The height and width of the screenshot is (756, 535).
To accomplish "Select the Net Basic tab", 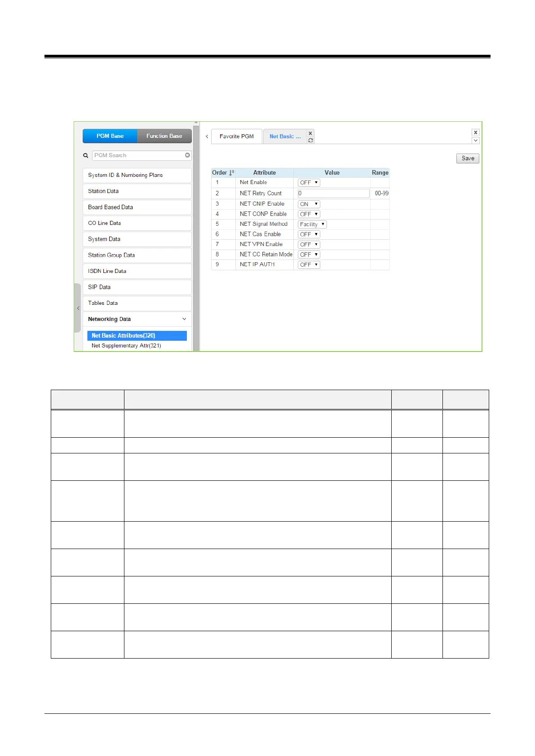I will [x=285, y=136].
